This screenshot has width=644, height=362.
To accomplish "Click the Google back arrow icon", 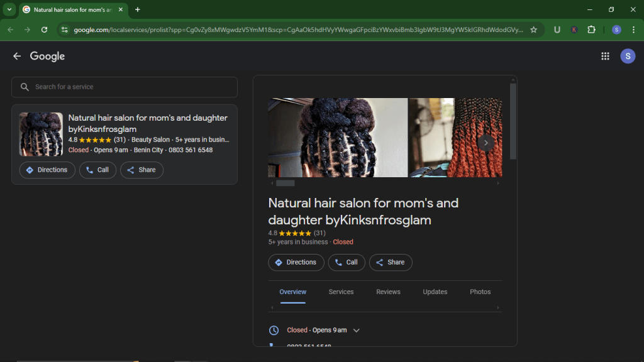I will point(17,57).
